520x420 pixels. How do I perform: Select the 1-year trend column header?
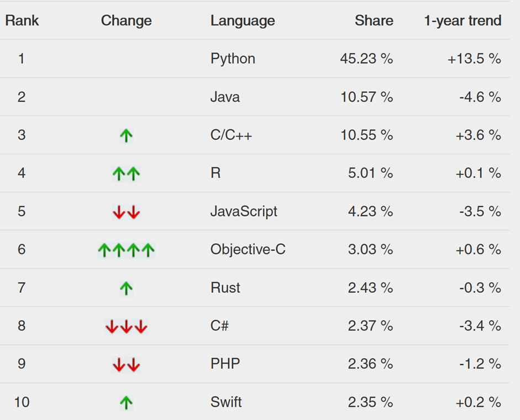[x=463, y=20]
